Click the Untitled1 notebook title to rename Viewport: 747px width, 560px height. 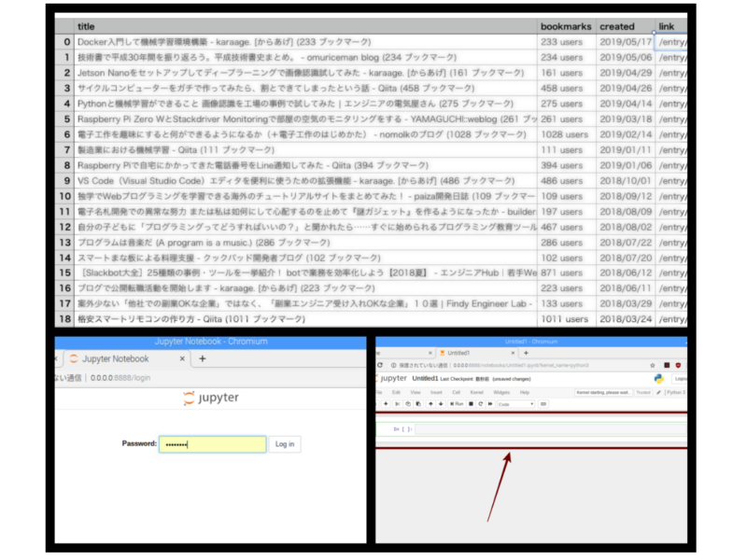coord(425,379)
